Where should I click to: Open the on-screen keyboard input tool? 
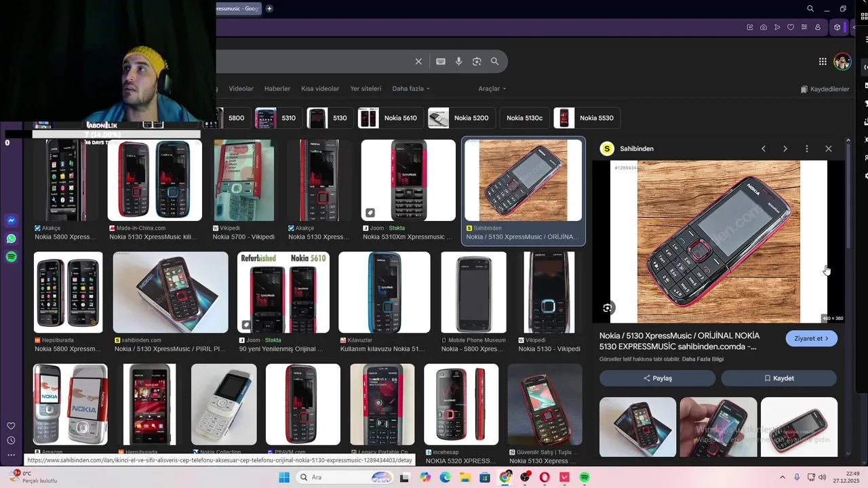pos(441,62)
